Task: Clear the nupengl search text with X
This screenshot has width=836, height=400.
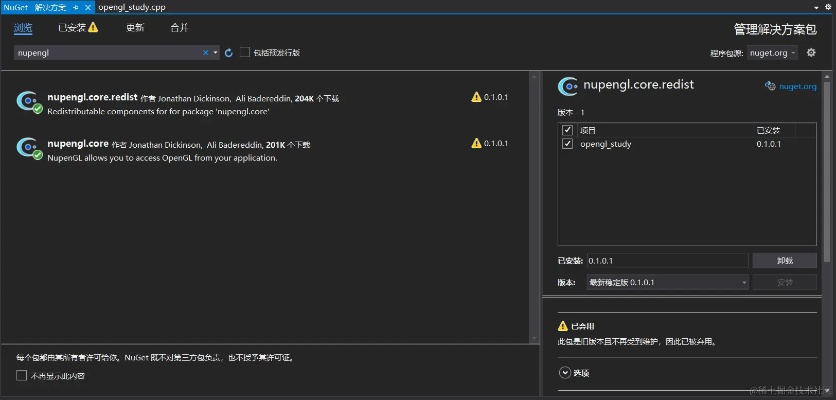Action: click(206, 53)
